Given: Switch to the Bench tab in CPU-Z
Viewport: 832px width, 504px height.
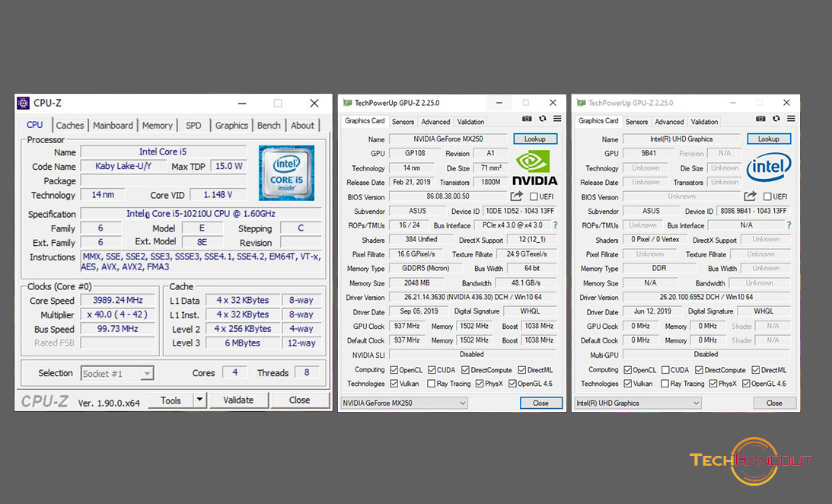Looking at the screenshot, I should click(269, 126).
